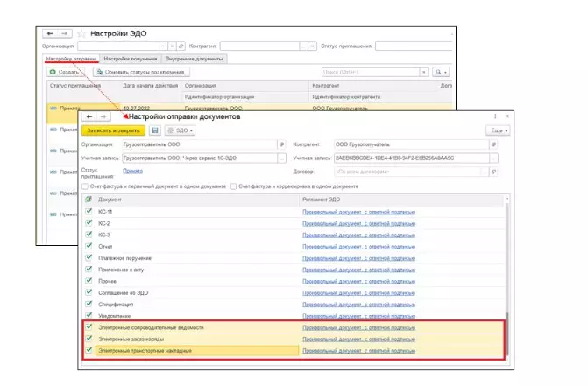Click the save diskette icon in dialog toolbar
588x386 pixels.
point(155,130)
